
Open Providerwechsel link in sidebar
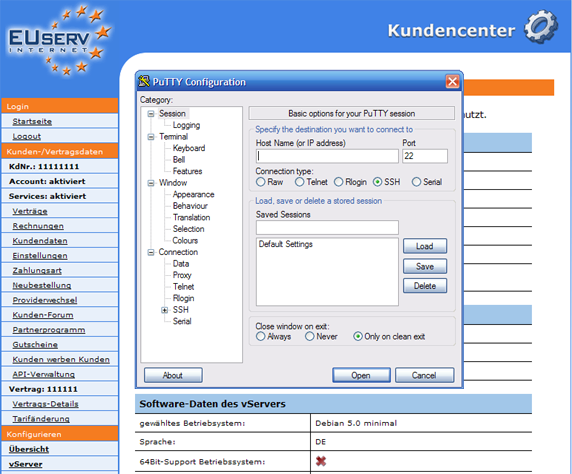click(x=45, y=300)
